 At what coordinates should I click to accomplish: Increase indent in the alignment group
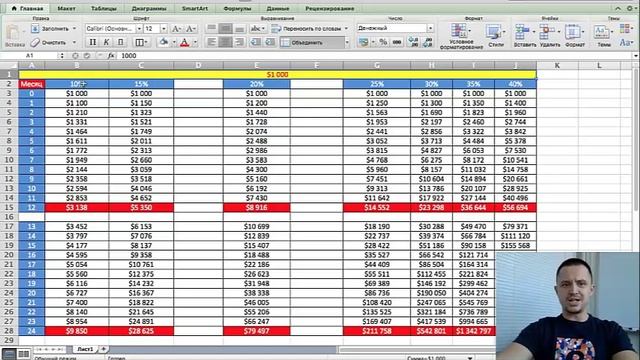pos(270,42)
